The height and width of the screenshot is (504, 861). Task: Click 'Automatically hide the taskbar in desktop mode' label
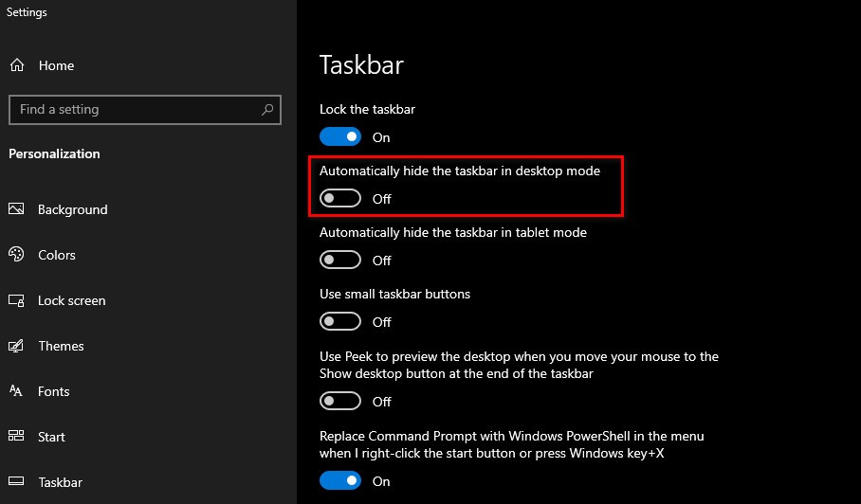coord(460,171)
